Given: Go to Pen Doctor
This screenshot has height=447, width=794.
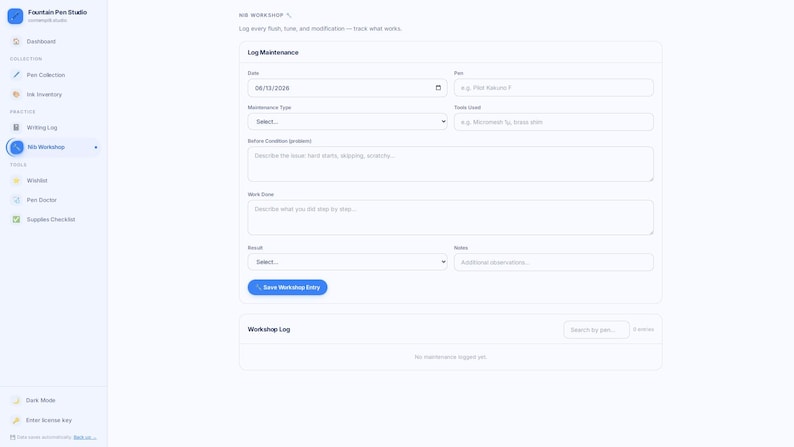Looking at the screenshot, I should [53, 200].
